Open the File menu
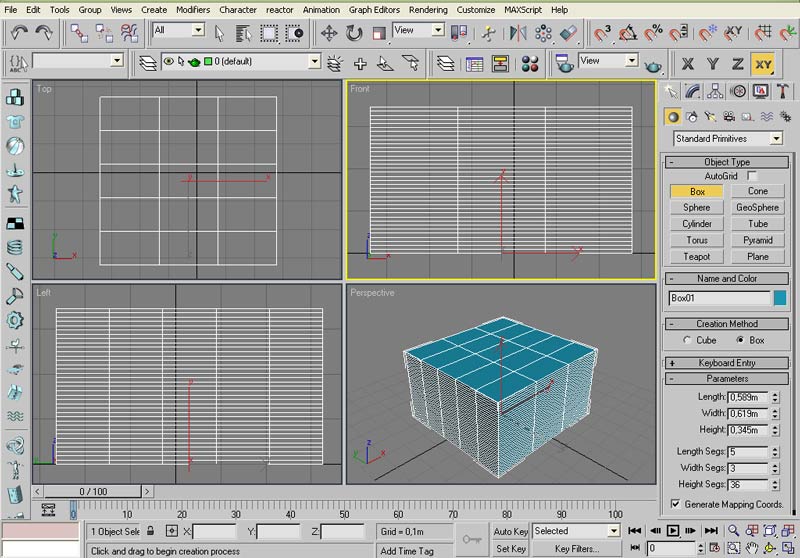This screenshot has width=800, height=558. tap(10, 10)
